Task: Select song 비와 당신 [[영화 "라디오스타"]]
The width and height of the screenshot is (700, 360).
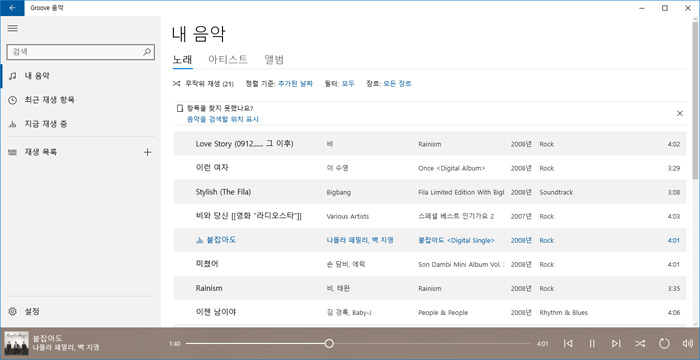Action: (x=429, y=216)
